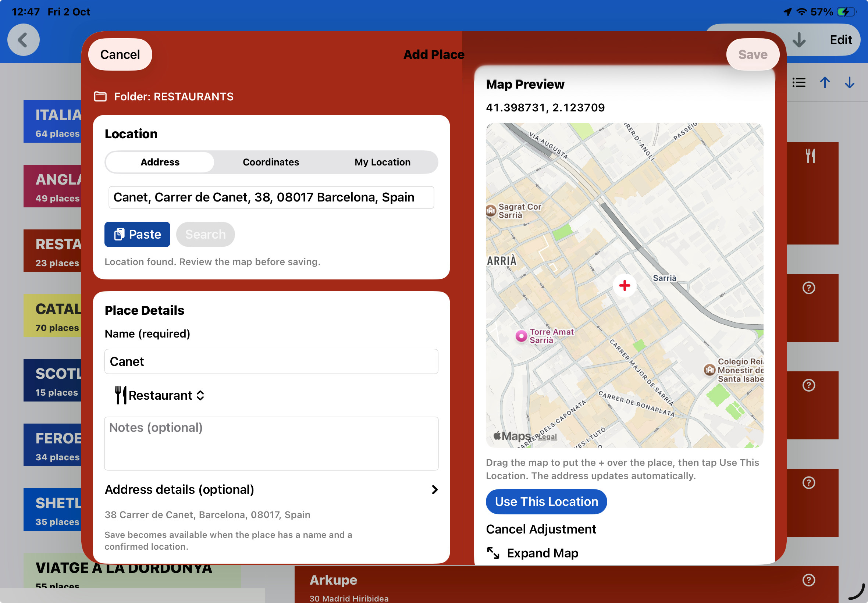The image size is (868, 603).
Task: Tap the Notes (optional) text area
Action: [x=271, y=443]
